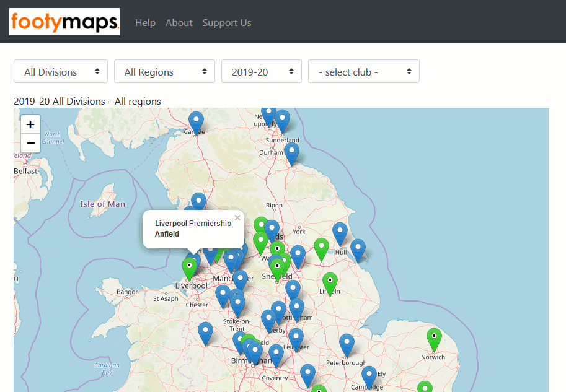The width and height of the screenshot is (566, 392).
Task: Select the blue Sunderland marker pin
Action: point(282,120)
